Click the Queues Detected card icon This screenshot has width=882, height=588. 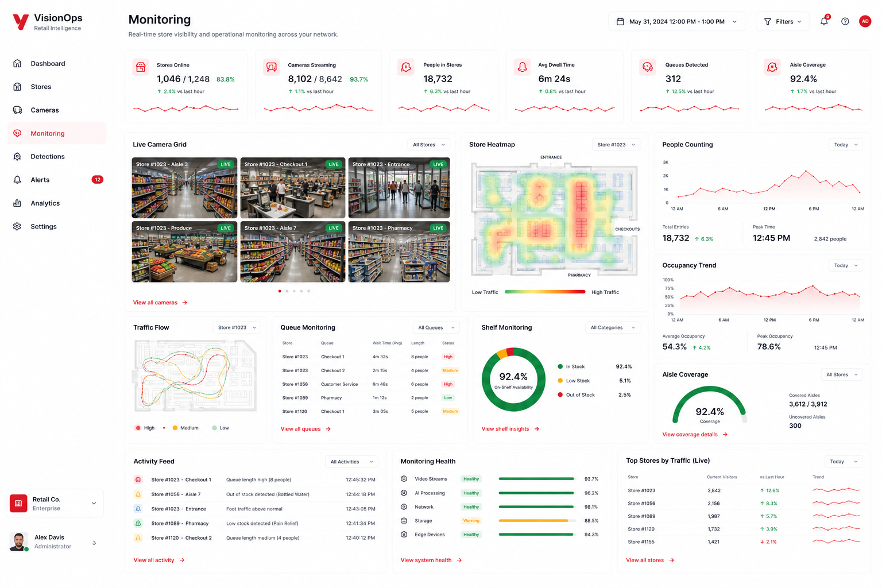pos(648,67)
